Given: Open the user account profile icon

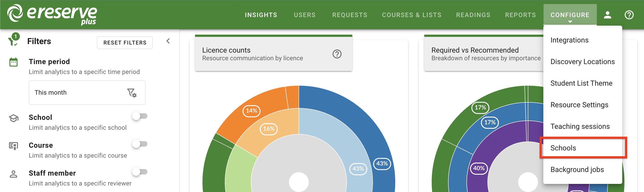Looking at the screenshot, I should [x=607, y=15].
